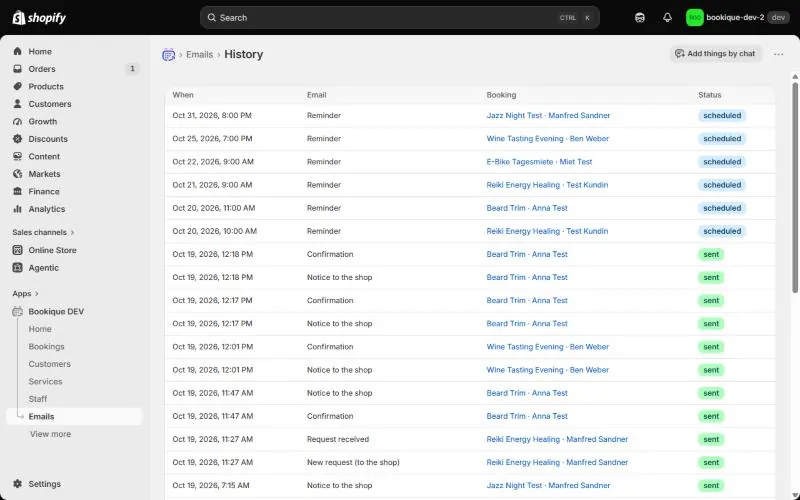Open Reiki Energy Healing booking for Oct 21

tap(547, 185)
